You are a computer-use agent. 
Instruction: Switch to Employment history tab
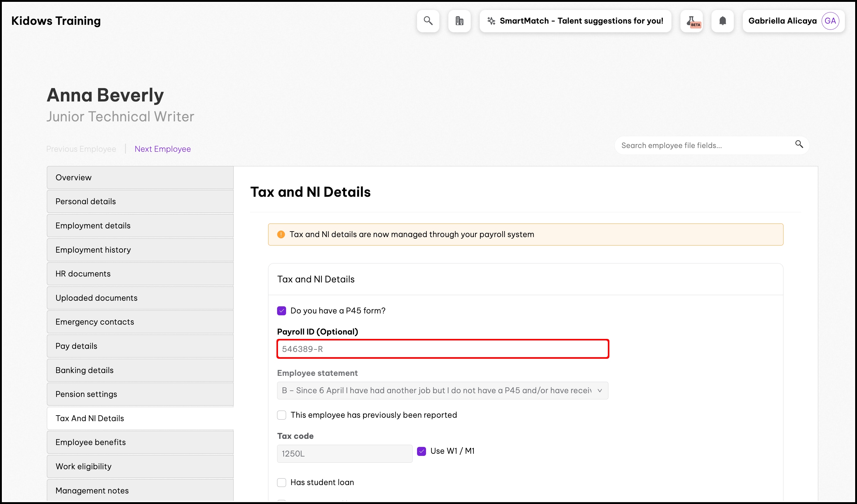click(x=140, y=250)
